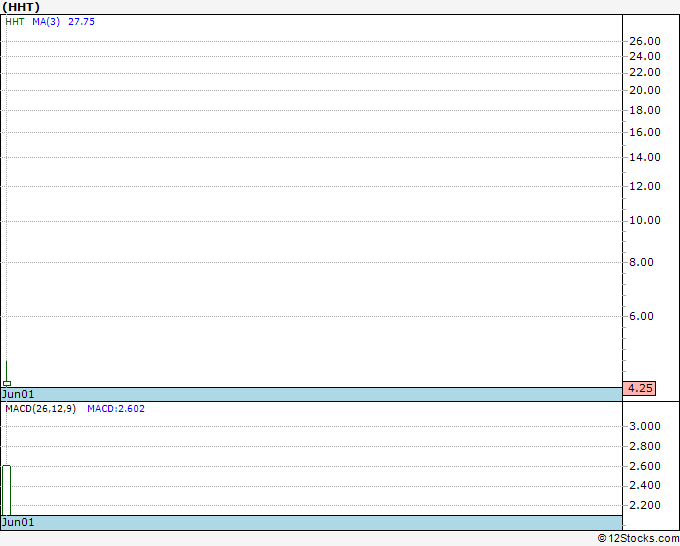Click the 18.00 price axis label
The height and width of the screenshot is (546, 680).
[645, 110]
